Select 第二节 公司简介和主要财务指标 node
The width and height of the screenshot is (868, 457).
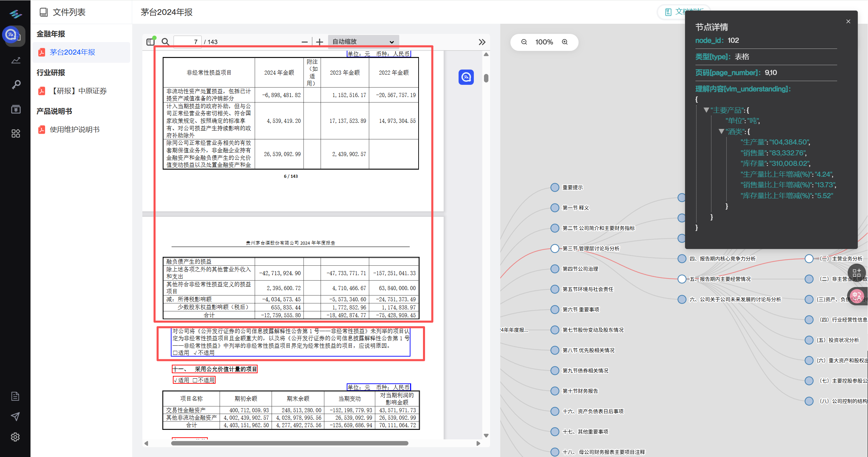pos(555,228)
